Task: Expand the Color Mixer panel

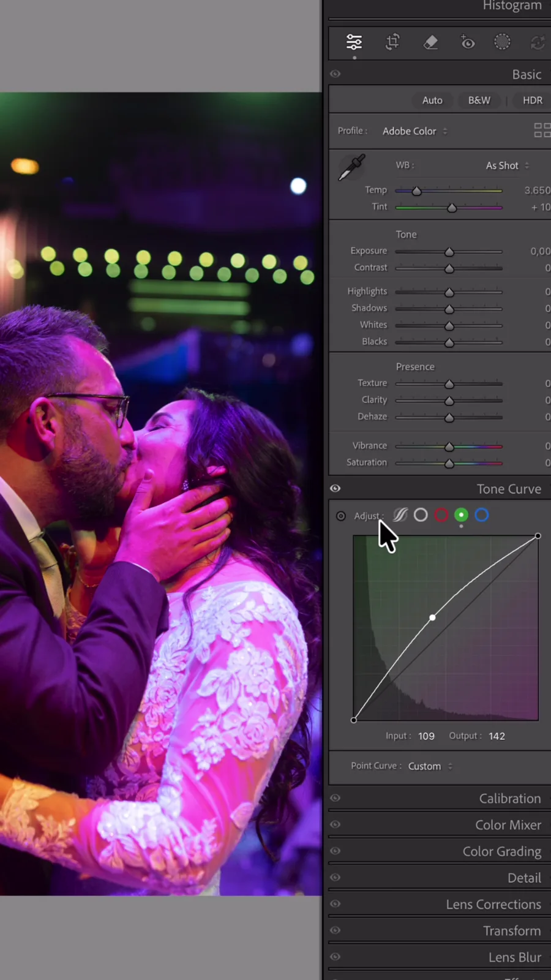Action: 508,825
